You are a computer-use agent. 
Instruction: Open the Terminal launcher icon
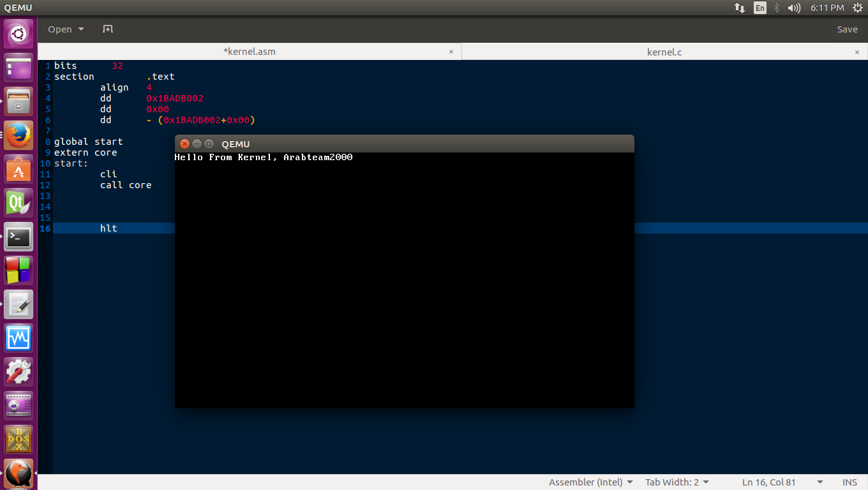click(x=19, y=237)
